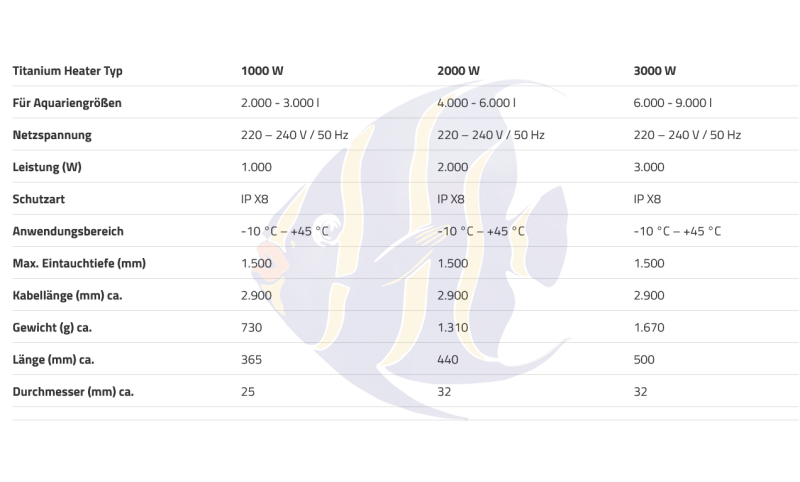Select the Gewicht (g) ca. label
Screen dimensions: 800x482
52,327
